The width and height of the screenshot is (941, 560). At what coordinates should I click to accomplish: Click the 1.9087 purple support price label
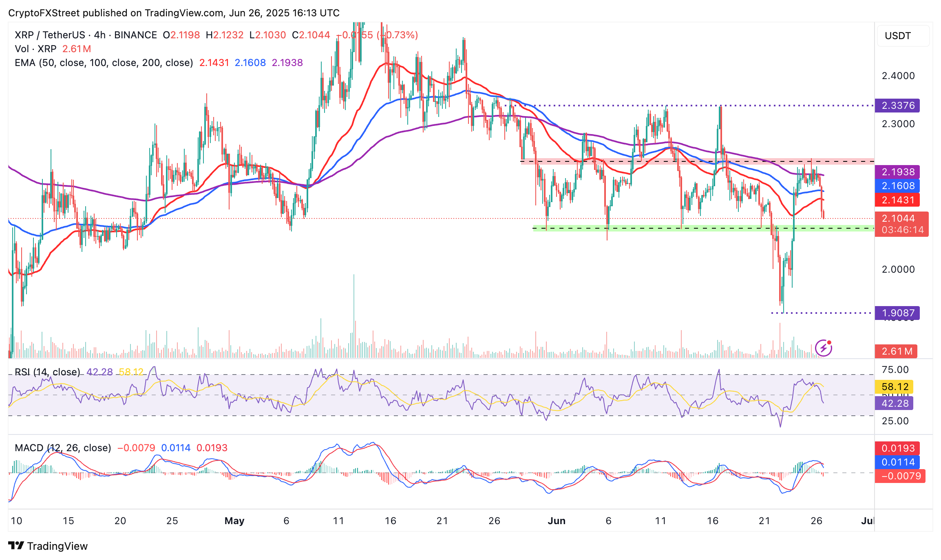(x=897, y=313)
